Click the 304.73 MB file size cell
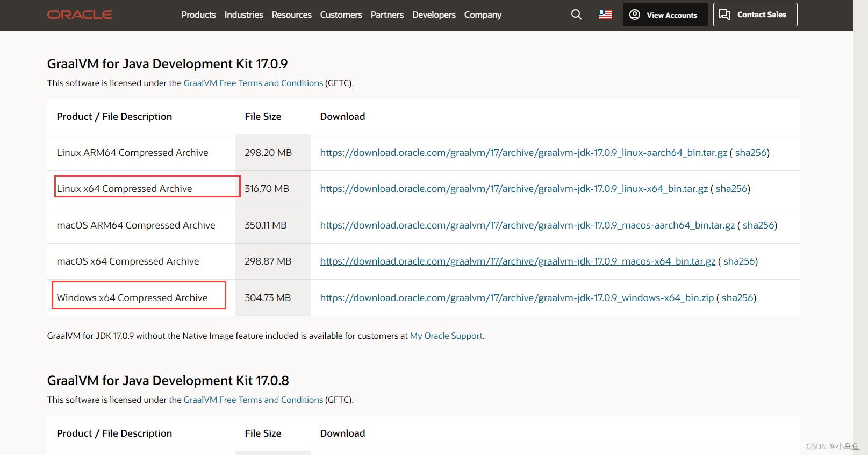Viewport: 868px width, 455px height. pos(273,298)
